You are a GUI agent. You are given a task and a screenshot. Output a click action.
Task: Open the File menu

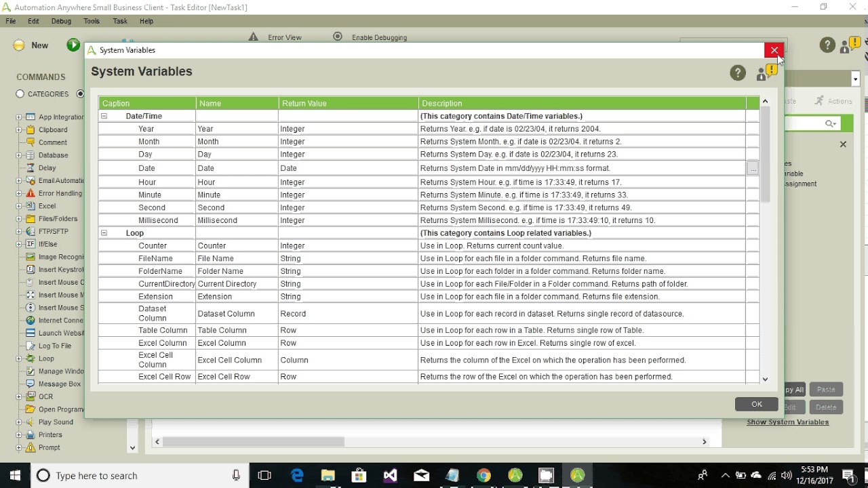click(x=11, y=21)
